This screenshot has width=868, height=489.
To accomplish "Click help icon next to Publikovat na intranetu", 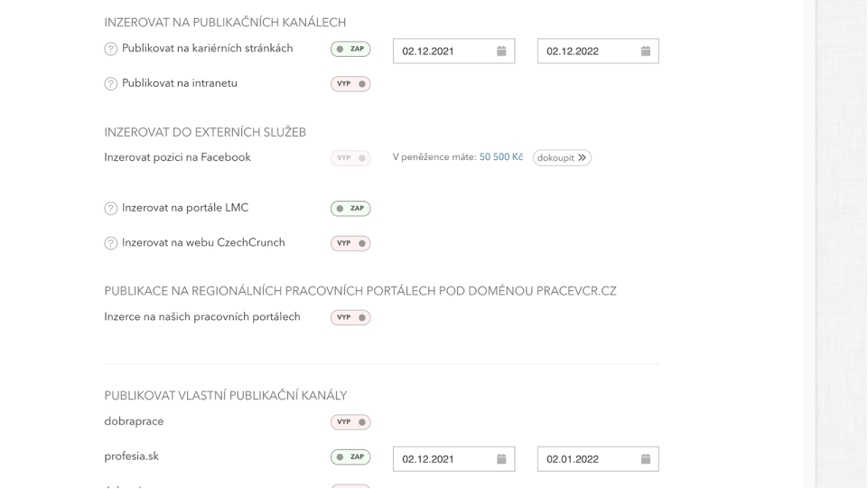I will click(x=111, y=84).
